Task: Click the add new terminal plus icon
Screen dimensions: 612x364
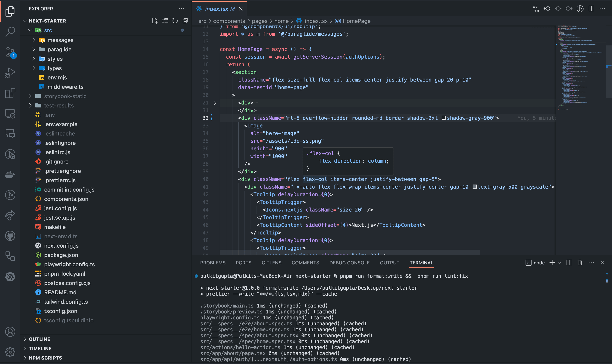Action: [552, 263]
